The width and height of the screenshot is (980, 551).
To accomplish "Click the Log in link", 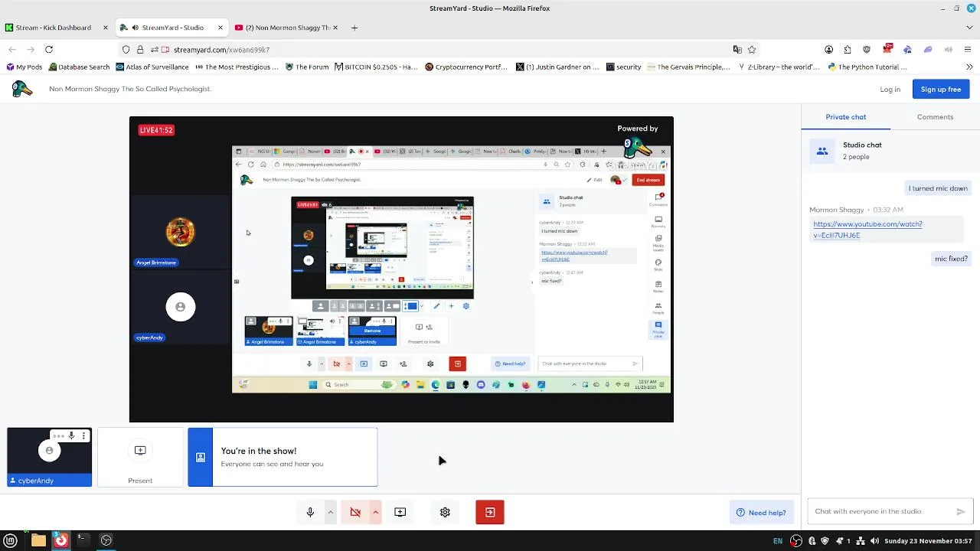I will click(890, 90).
